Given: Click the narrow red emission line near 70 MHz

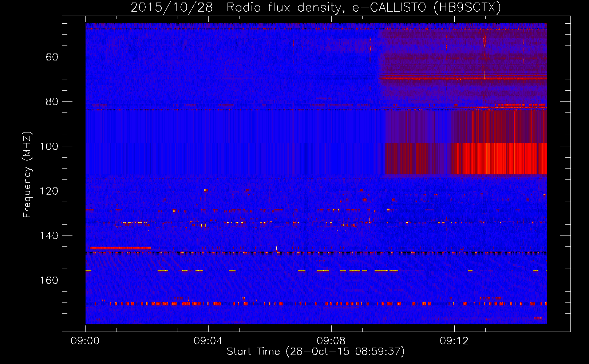Looking at the screenshot, I should pos(463,78).
